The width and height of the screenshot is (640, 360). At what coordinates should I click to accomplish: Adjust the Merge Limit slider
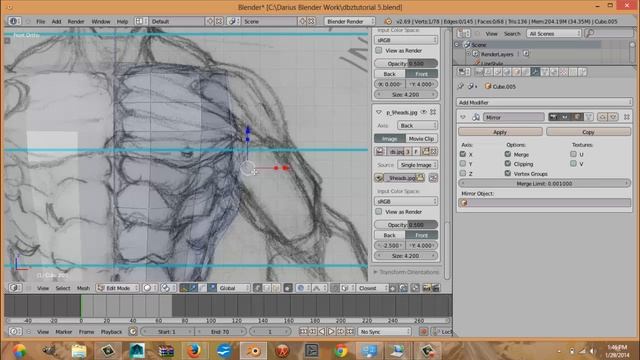544,184
